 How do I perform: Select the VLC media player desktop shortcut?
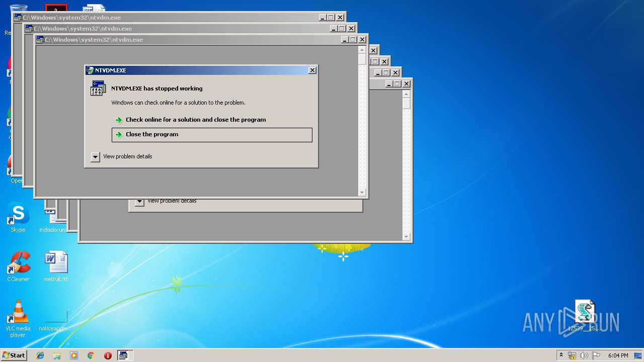pos(18,319)
